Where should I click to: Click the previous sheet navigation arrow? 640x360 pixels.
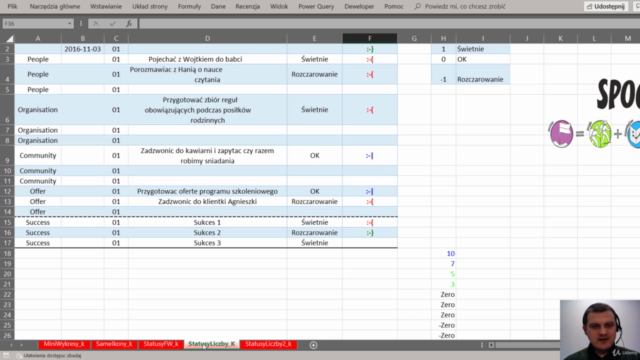point(11,345)
